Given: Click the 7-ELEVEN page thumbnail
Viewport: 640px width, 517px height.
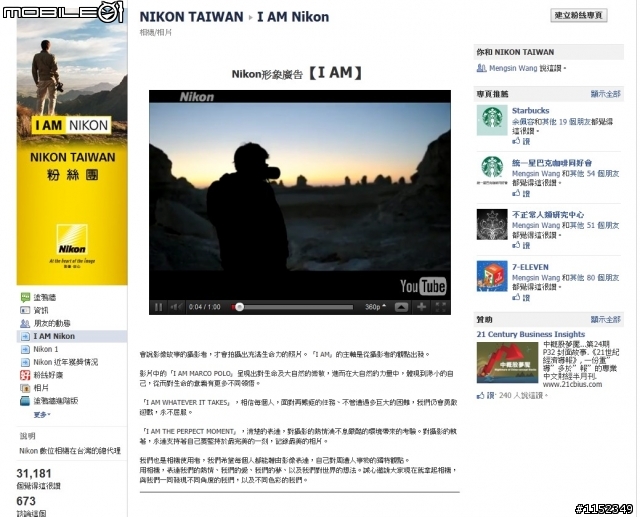Looking at the screenshot, I should tap(492, 276).
